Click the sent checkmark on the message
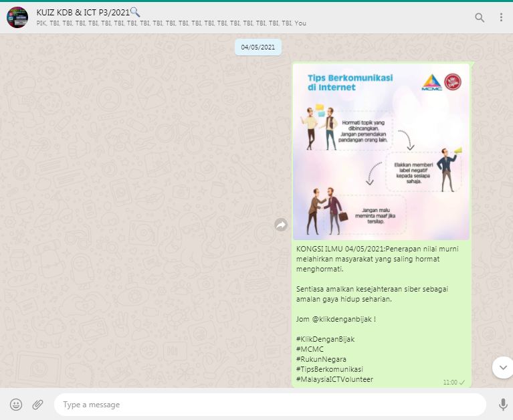The image size is (513, 420). (x=462, y=383)
